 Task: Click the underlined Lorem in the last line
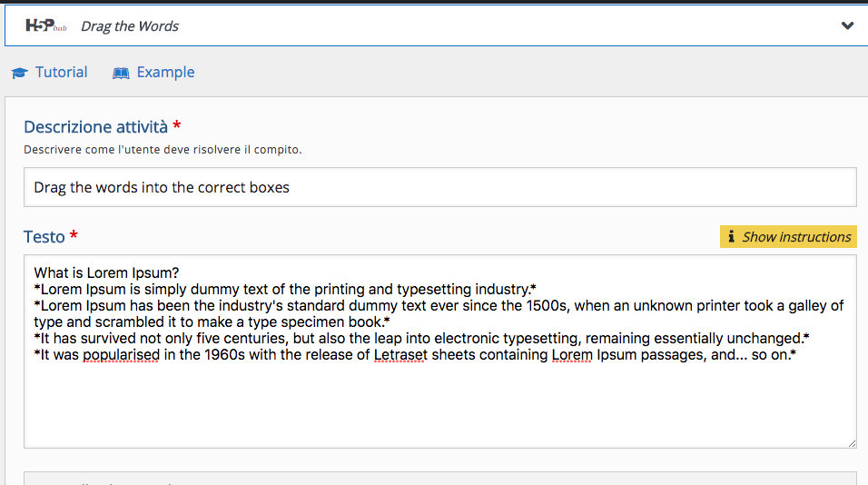pos(572,355)
